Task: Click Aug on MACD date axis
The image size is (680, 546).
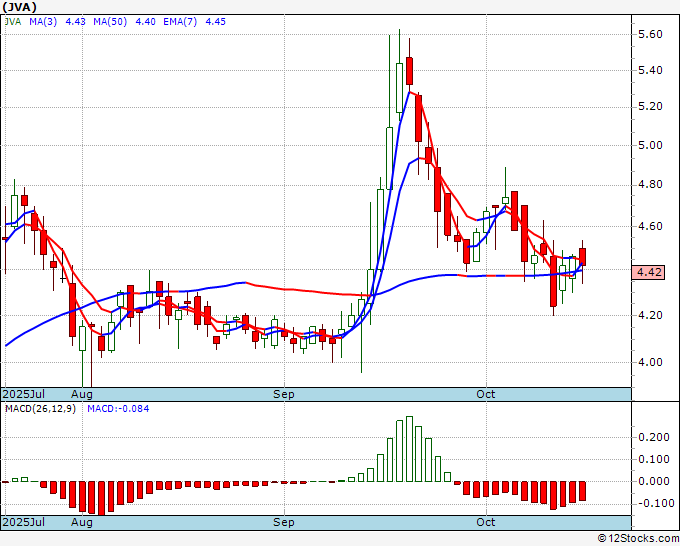Action: [x=82, y=522]
